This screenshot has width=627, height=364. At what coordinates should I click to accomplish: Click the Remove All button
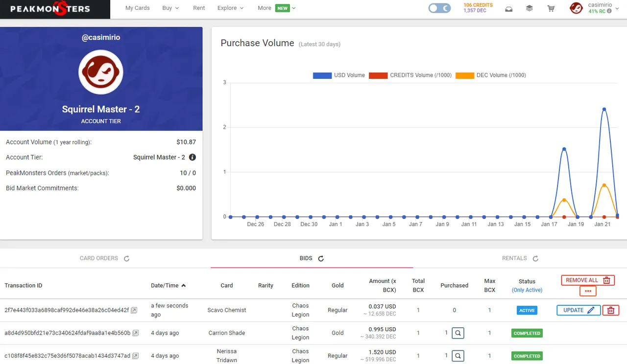(588, 280)
